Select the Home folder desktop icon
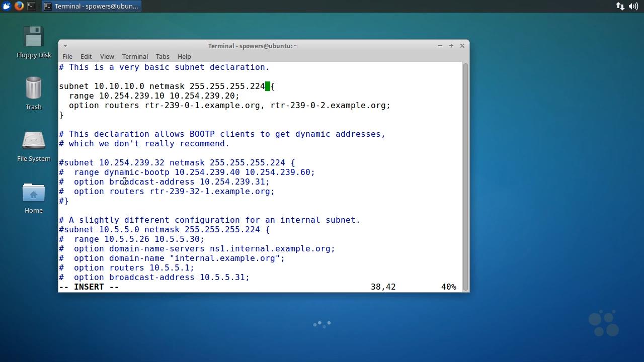Viewport: 644px width, 362px height. click(x=34, y=198)
